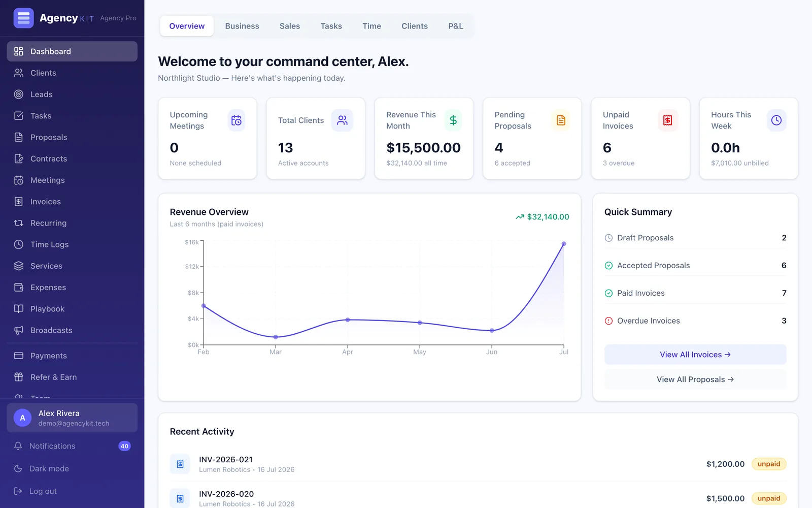Viewport: 812px width, 508px height.
Task: Click the Pending Proposals document icon
Action: [x=561, y=120]
